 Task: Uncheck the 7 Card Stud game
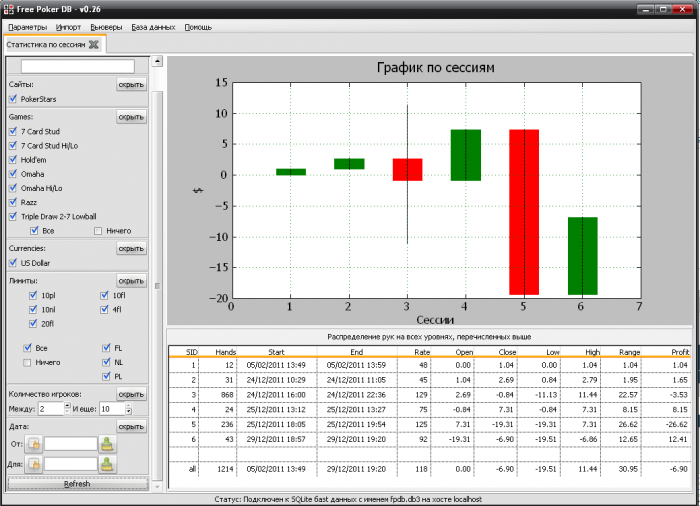click(x=13, y=131)
